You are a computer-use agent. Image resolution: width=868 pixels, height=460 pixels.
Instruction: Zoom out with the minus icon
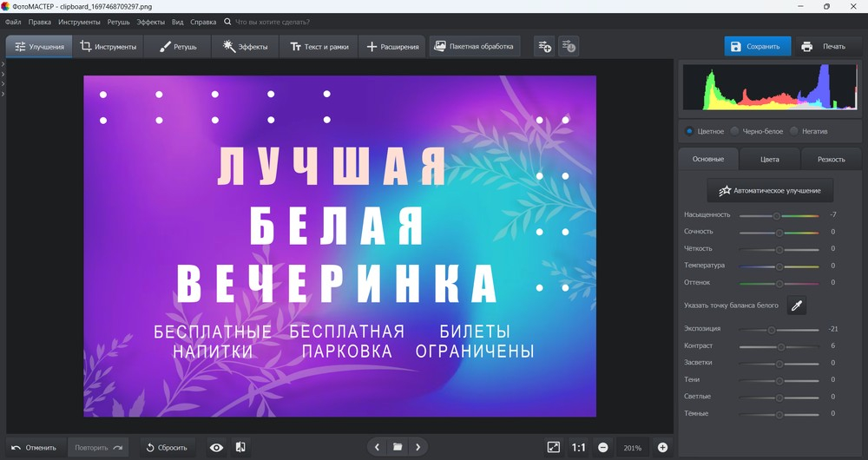click(x=603, y=447)
